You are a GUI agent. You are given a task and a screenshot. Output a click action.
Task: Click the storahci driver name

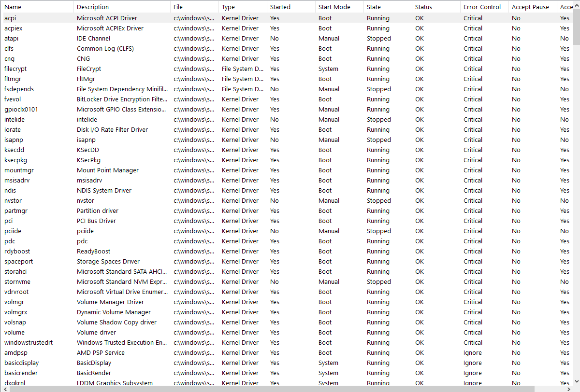point(15,271)
